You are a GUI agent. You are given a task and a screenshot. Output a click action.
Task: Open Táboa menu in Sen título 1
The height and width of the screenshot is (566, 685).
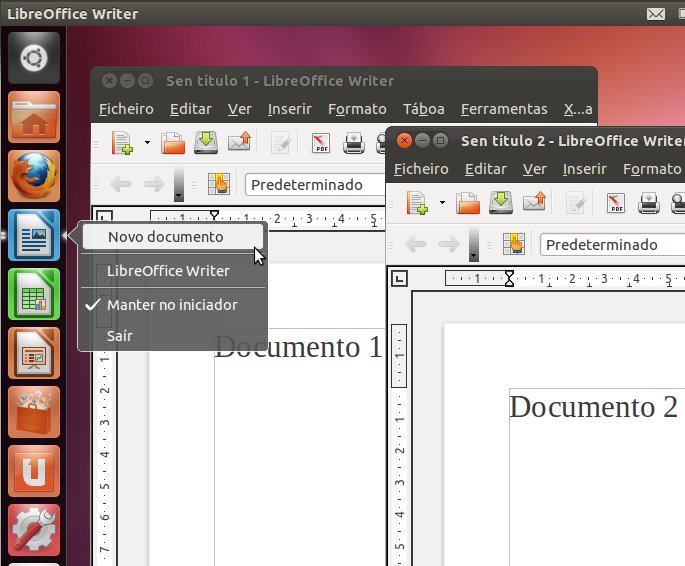(x=423, y=109)
